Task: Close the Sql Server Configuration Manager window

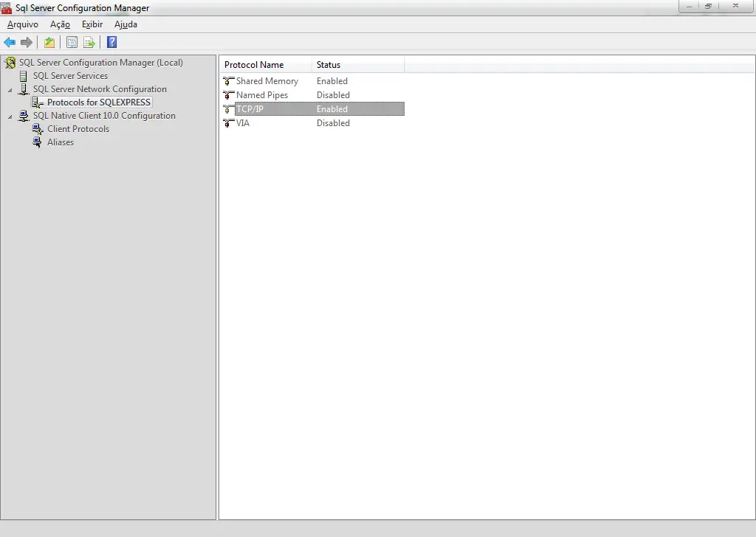Action: 736,6
